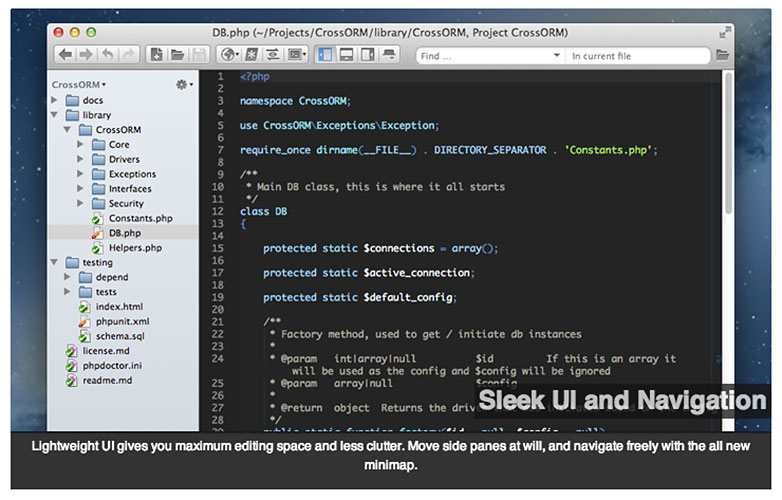This screenshot has width=782, height=500.
Task: Expand the docs folder
Action: pos(54,100)
